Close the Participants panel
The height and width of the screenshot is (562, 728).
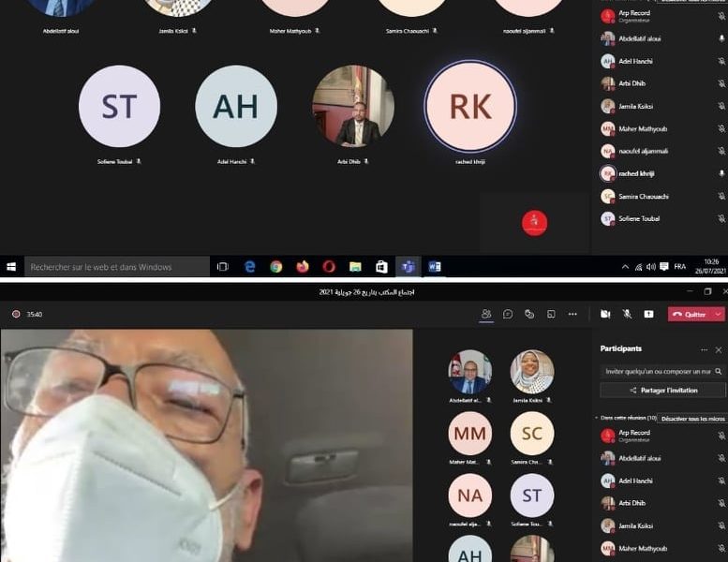(x=719, y=350)
